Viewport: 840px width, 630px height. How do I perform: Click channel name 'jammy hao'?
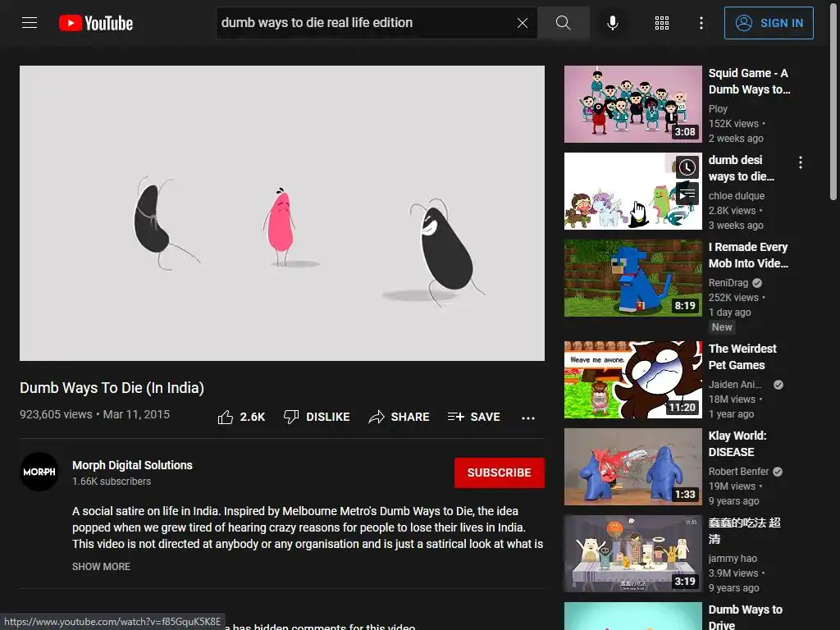[733, 558]
